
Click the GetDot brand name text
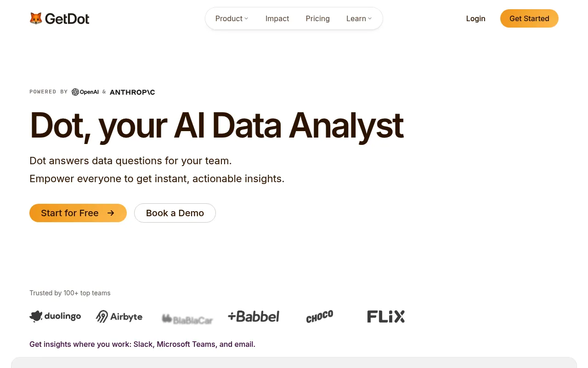point(67,19)
